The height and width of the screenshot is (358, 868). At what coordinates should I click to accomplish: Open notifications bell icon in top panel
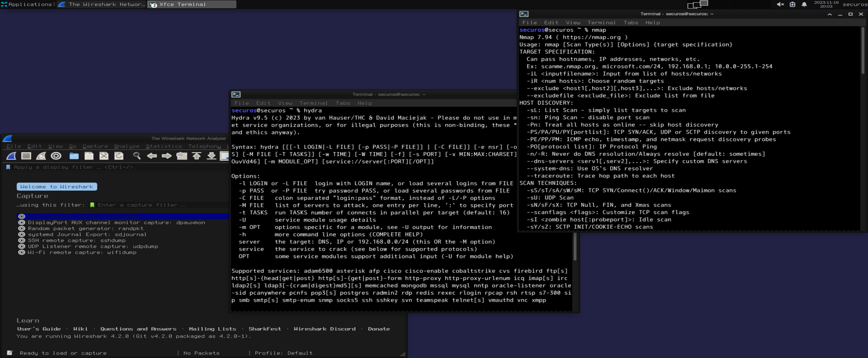(x=804, y=4)
